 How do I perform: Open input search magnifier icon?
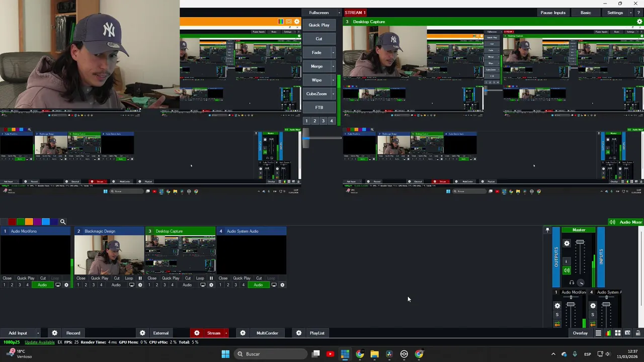[63, 222]
